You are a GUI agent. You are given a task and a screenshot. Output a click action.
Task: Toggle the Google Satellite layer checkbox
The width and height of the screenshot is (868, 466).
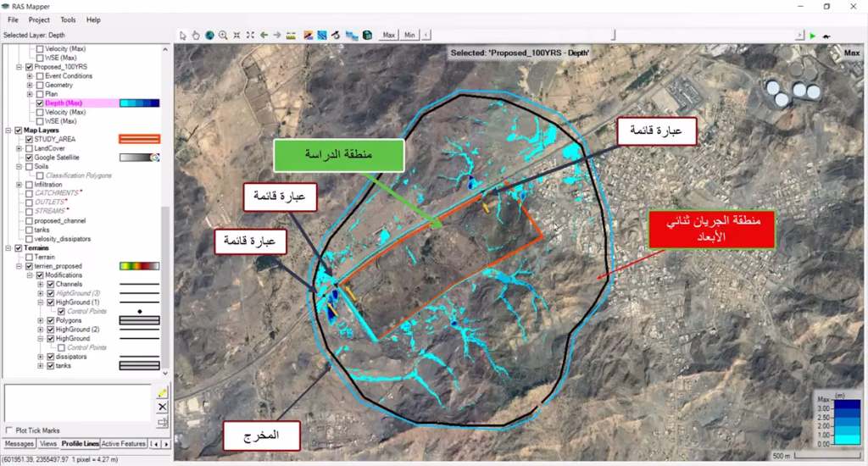31,158
